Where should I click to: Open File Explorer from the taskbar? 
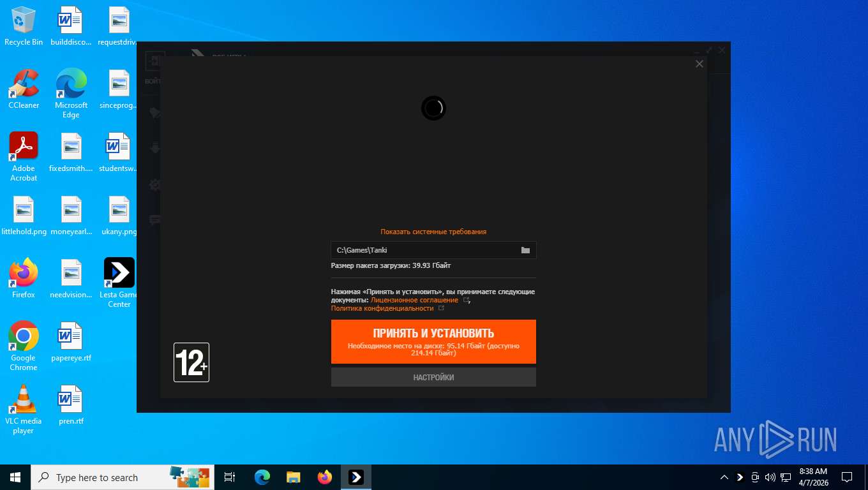[x=294, y=477]
